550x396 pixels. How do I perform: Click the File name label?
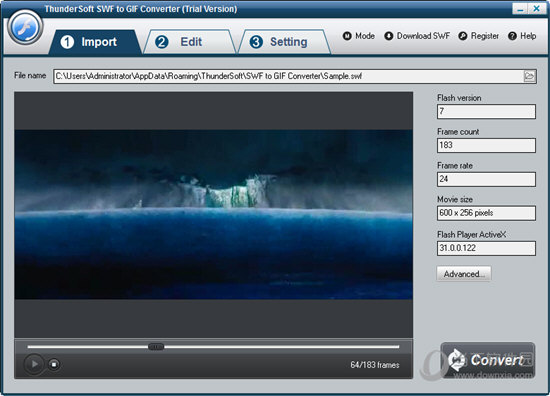pos(30,75)
